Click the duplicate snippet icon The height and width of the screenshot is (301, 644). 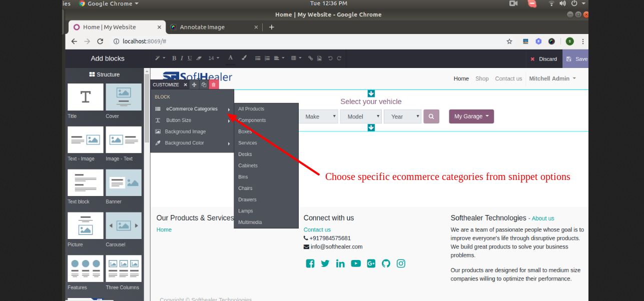(204, 84)
